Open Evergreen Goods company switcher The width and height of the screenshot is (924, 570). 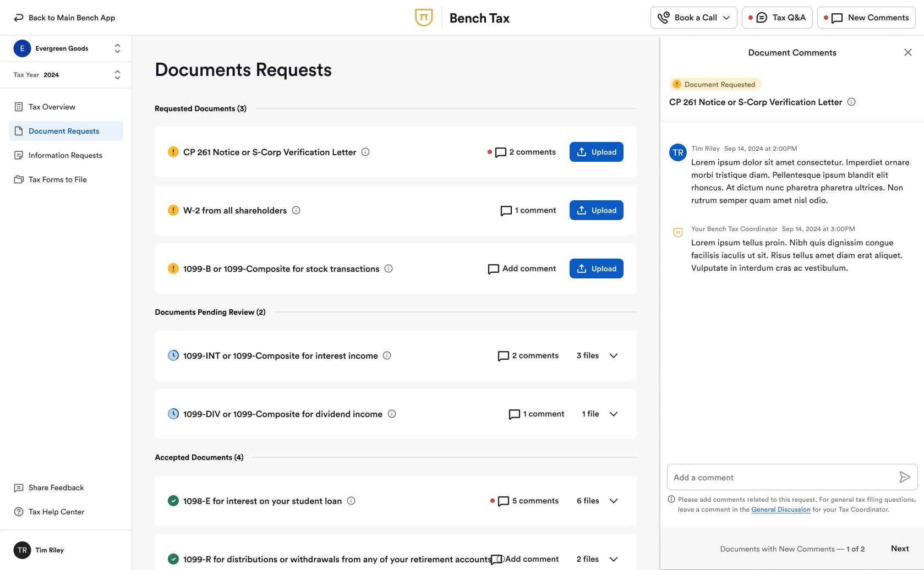tap(66, 48)
